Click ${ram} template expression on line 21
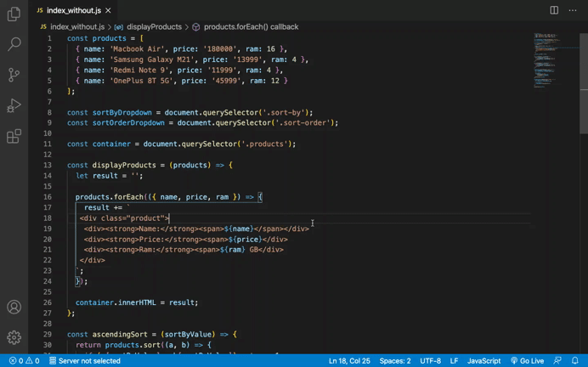Screen dimensions: 588x367 tap(233, 250)
